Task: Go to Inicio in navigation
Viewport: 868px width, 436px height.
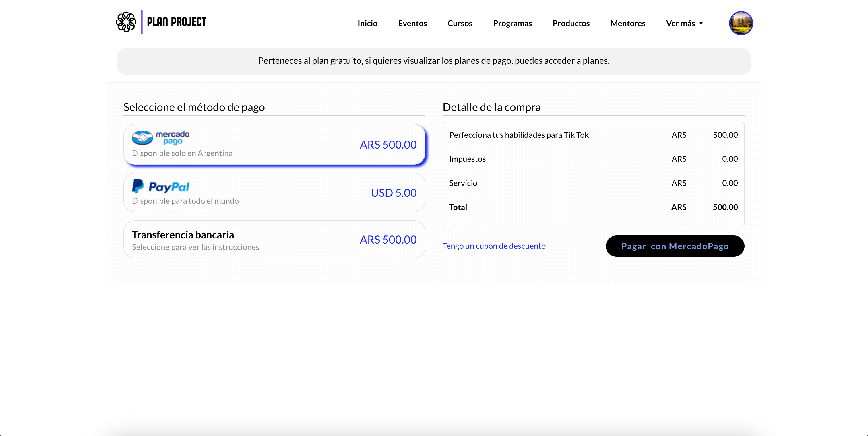Action: (x=367, y=23)
